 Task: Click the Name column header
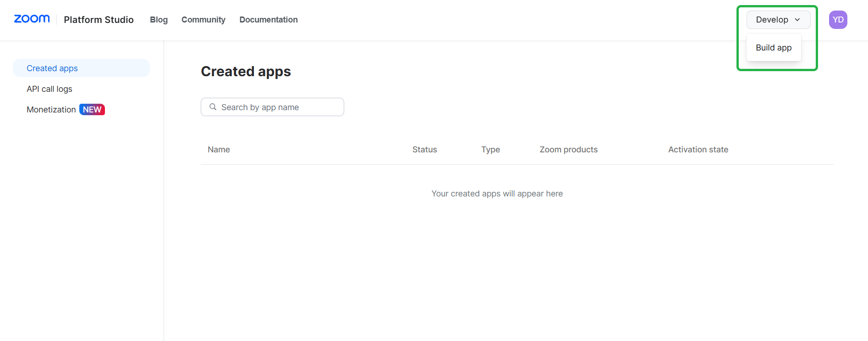[219, 150]
